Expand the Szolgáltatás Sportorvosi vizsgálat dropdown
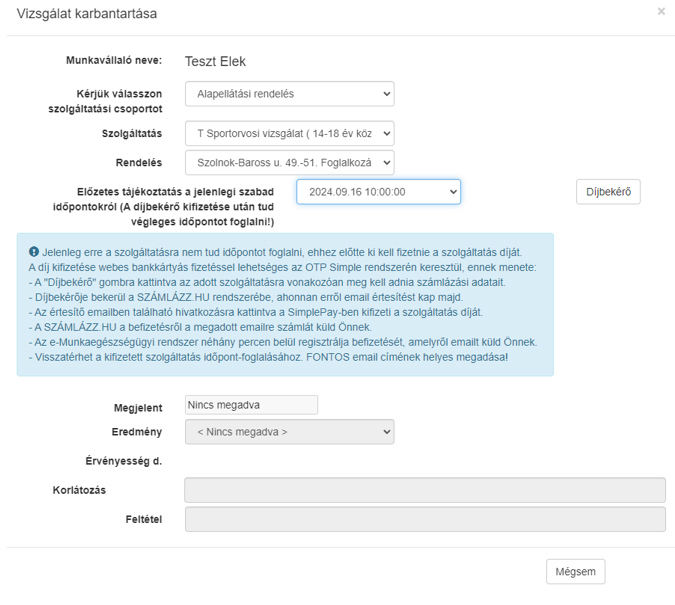The image size is (675, 605). pos(290,133)
